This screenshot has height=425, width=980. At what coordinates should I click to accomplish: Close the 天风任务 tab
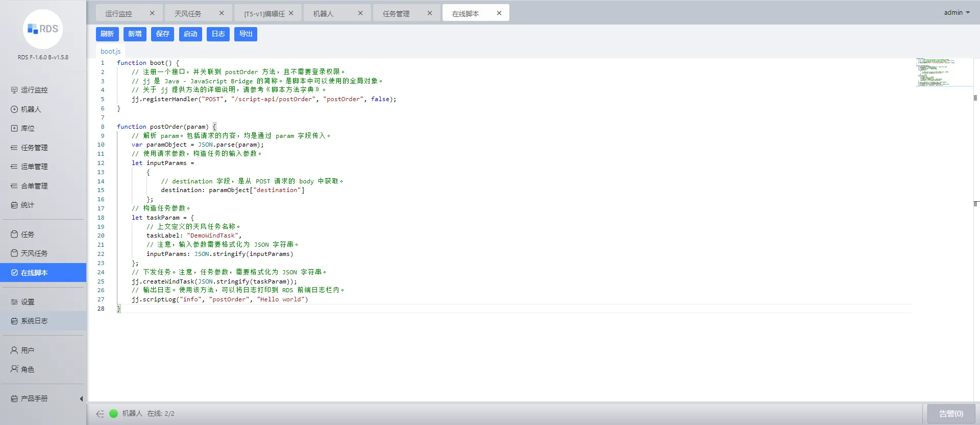(x=222, y=13)
